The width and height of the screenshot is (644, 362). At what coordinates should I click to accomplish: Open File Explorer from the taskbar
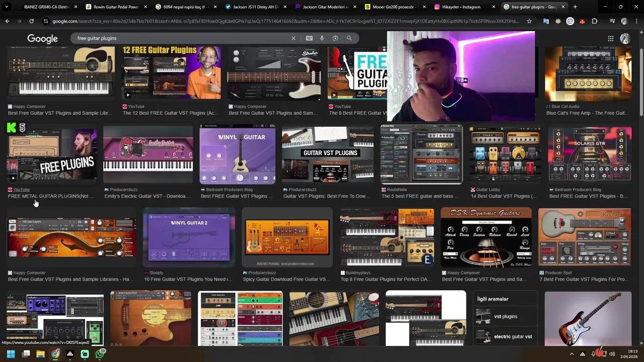41,354
